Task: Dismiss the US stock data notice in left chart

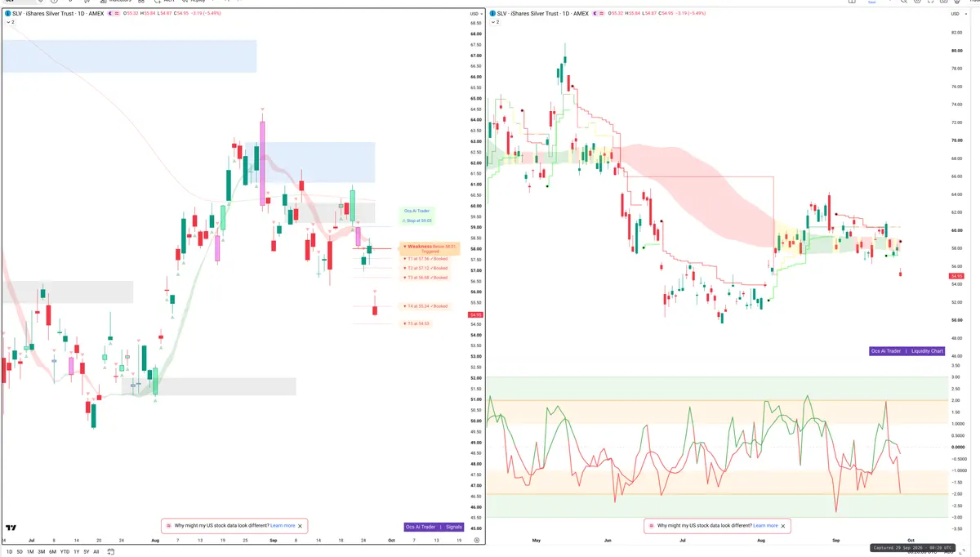Action: 301,526
